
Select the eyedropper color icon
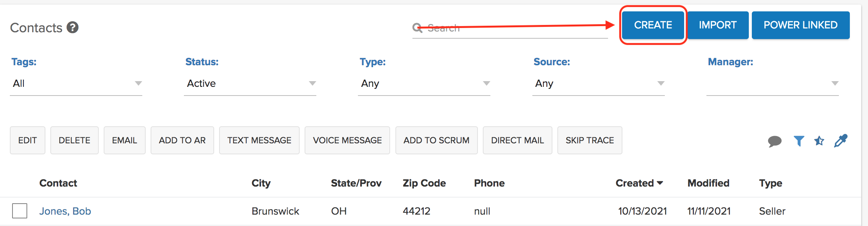pyautogui.click(x=841, y=141)
